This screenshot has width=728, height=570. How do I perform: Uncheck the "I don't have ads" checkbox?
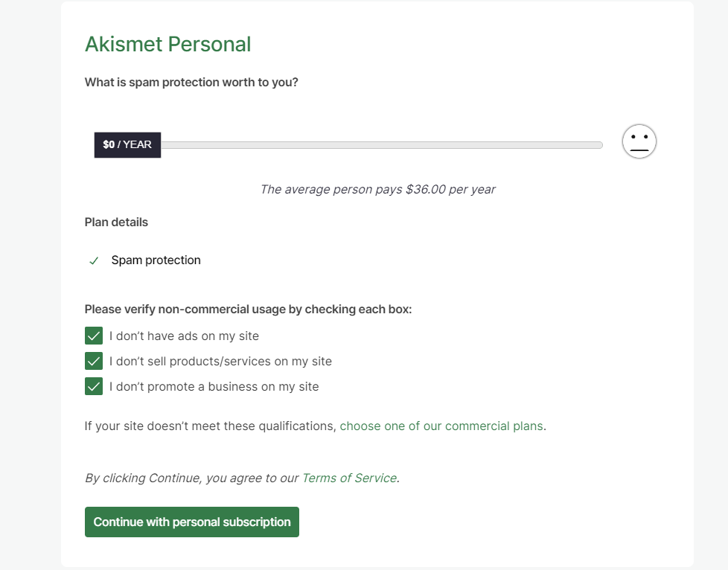click(x=94, y=336)
